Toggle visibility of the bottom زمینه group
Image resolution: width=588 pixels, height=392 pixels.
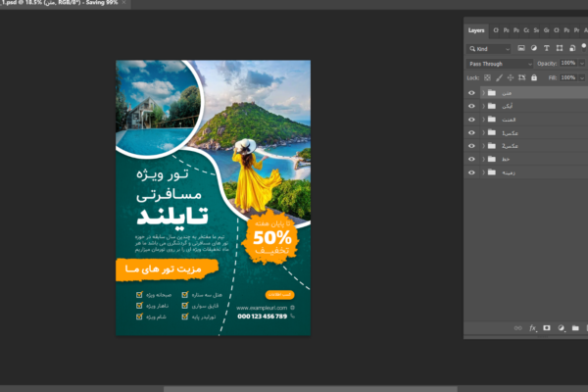[x=472, y=171]
